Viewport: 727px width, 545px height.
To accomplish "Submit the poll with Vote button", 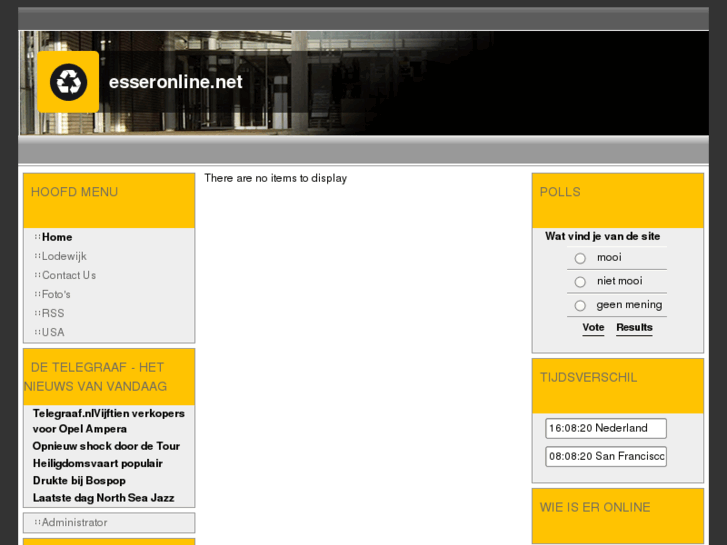I will (x=593, y=327).
